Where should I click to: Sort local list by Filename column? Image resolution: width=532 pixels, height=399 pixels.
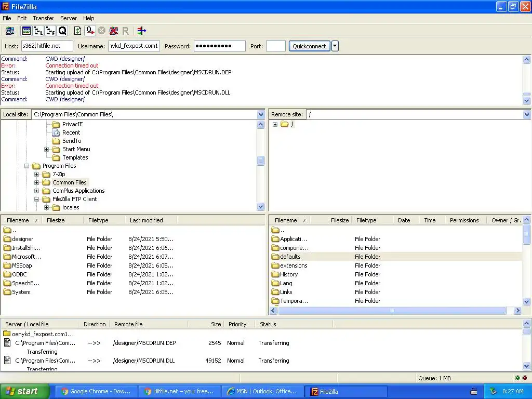coord(21,220)
